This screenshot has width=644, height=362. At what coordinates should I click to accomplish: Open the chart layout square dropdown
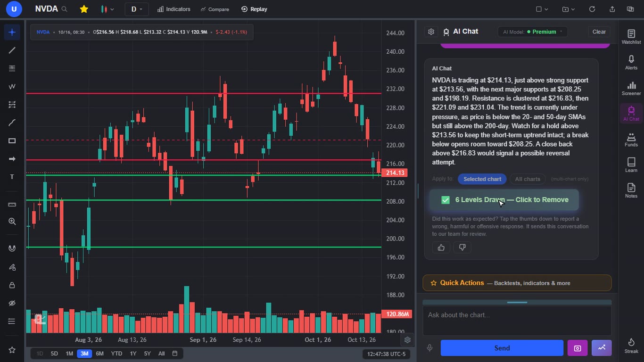(542, 9)
